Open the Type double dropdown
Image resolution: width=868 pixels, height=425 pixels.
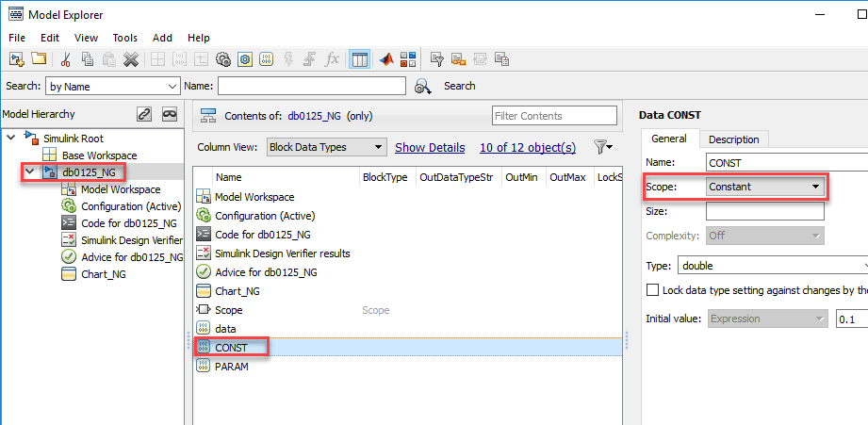[x=773, y=266]
